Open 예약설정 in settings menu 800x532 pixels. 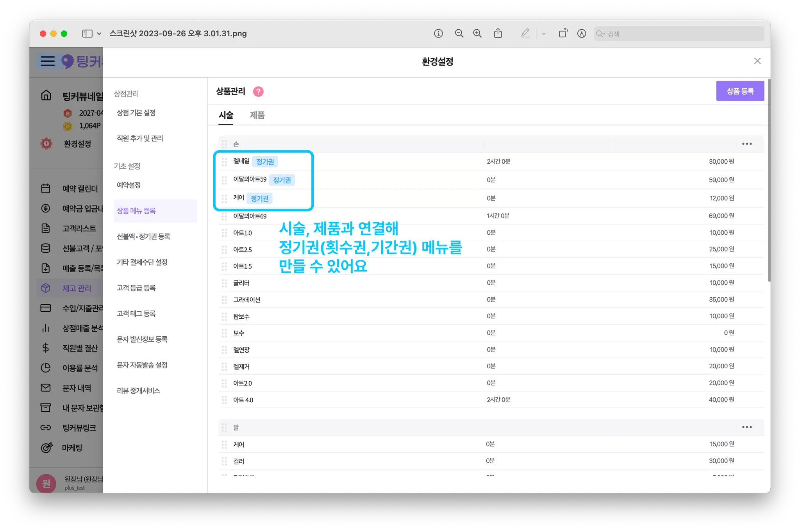(129, 185)
